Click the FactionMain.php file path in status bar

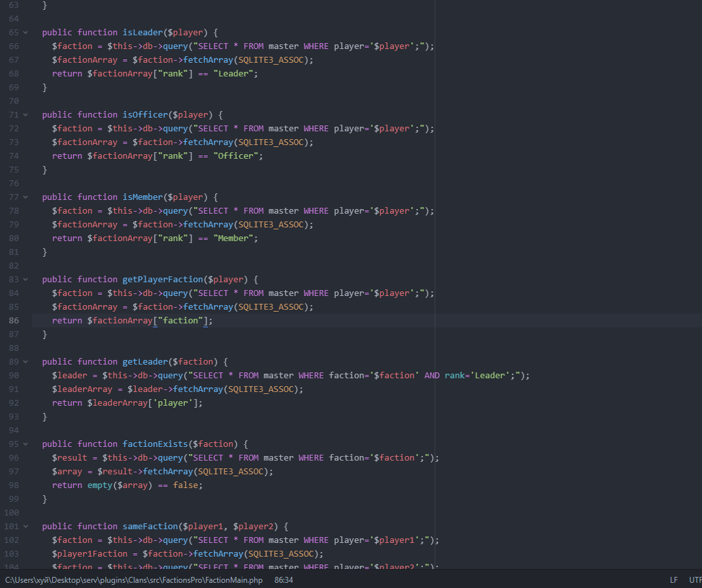point(134,580)
